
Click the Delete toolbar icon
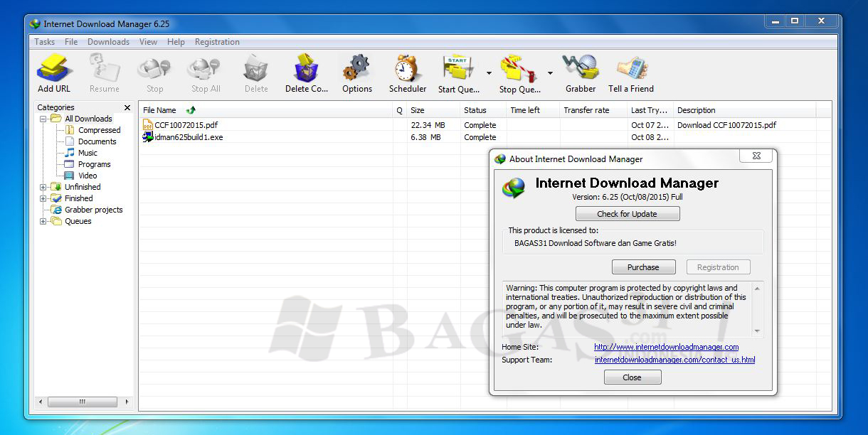pyautogui.click(x=256, y=68)
